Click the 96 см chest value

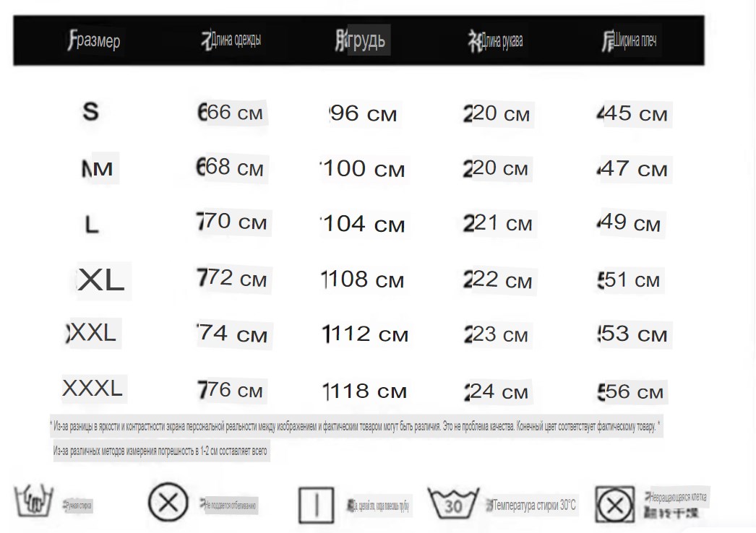(363, 114)
